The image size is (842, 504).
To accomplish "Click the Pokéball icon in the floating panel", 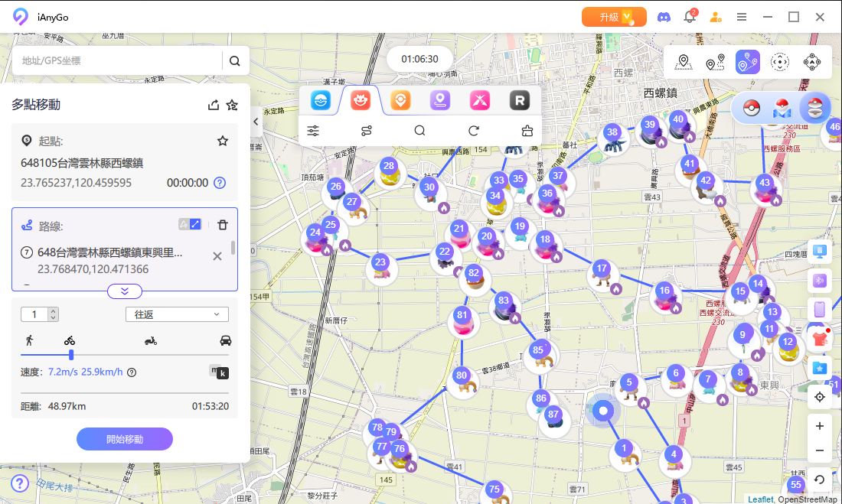I will [x=752, y=109].
